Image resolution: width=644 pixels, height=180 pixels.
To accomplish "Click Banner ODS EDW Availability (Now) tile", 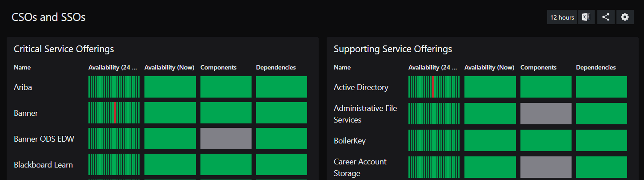I will (x=170, y=139).
